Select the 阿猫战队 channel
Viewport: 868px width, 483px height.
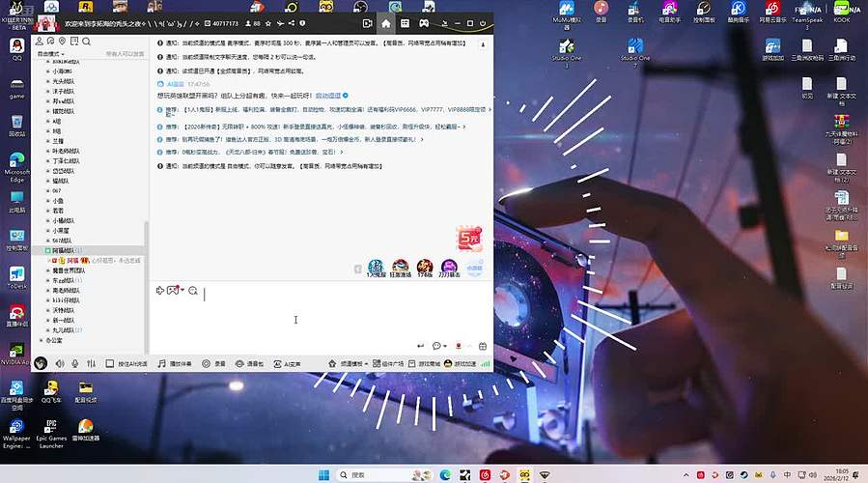(x=66, y=250)
